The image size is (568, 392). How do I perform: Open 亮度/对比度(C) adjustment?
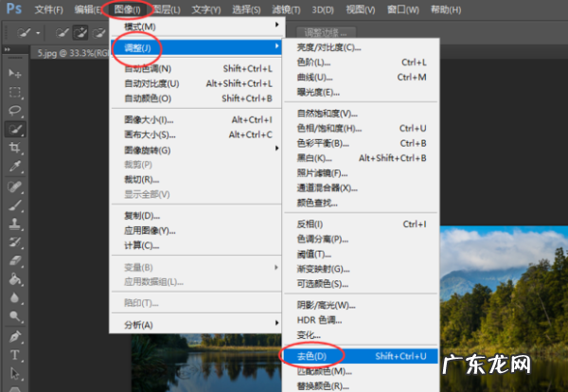361,47
